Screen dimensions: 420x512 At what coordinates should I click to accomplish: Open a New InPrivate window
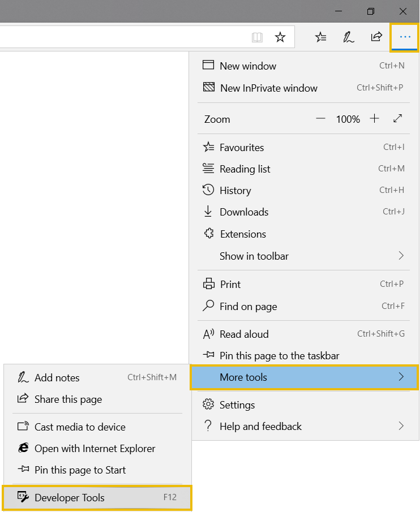(268, 88)
